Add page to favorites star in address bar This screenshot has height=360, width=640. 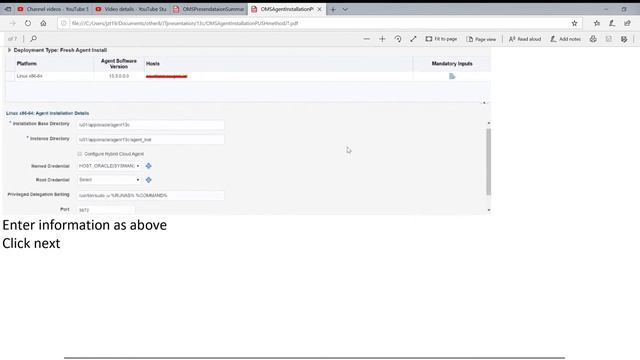574,23
